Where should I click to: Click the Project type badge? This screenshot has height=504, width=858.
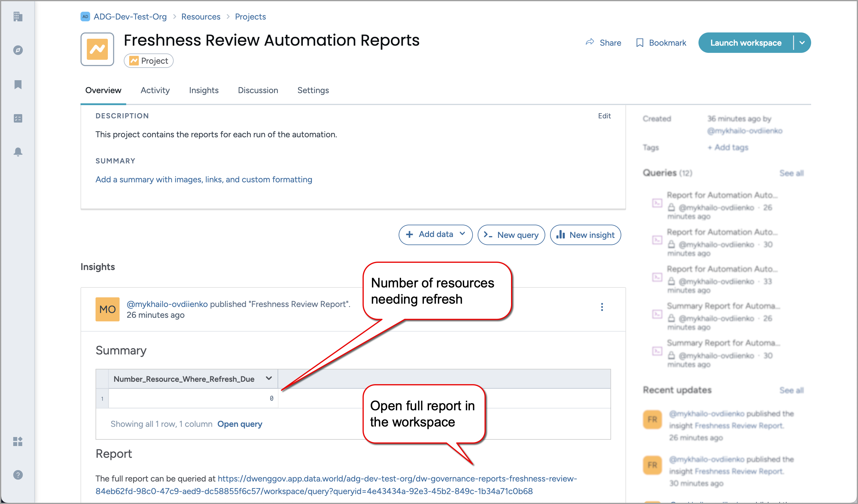tap(149, 61)
